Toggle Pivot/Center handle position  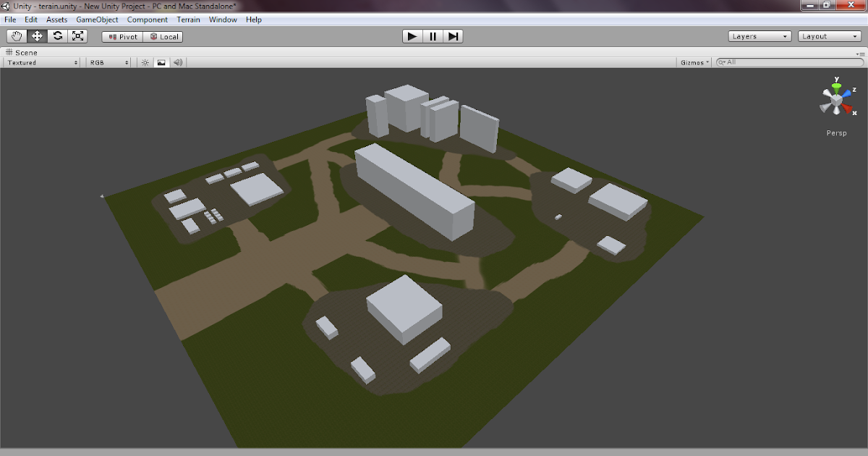pos(122,36)
